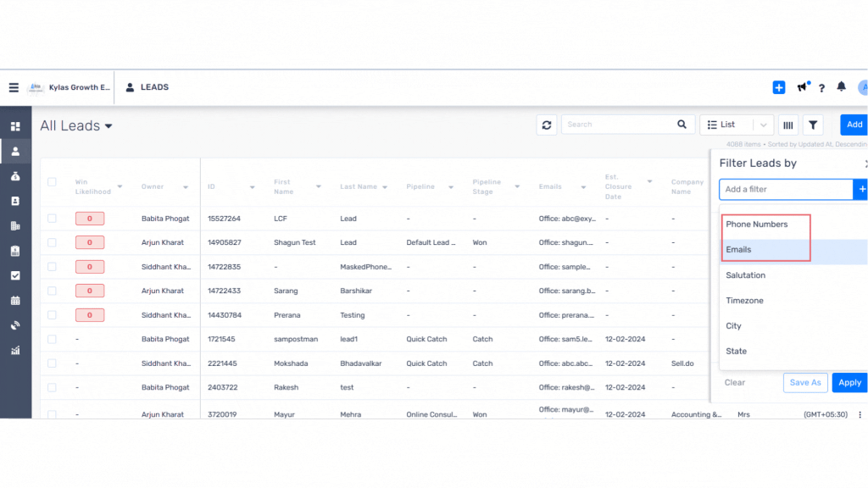Click the refresh leads icon

(x=547, y=125)
